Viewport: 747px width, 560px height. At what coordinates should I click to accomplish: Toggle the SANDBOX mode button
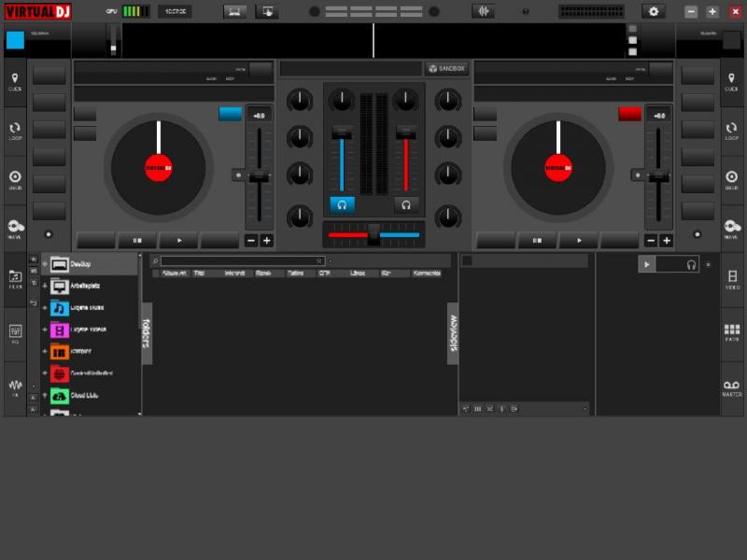446,68
